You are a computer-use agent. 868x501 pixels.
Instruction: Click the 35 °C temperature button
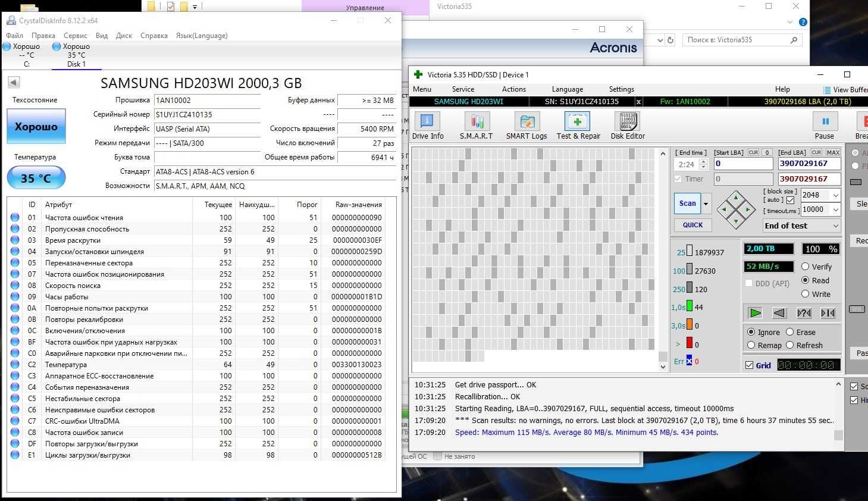[36, 178]
